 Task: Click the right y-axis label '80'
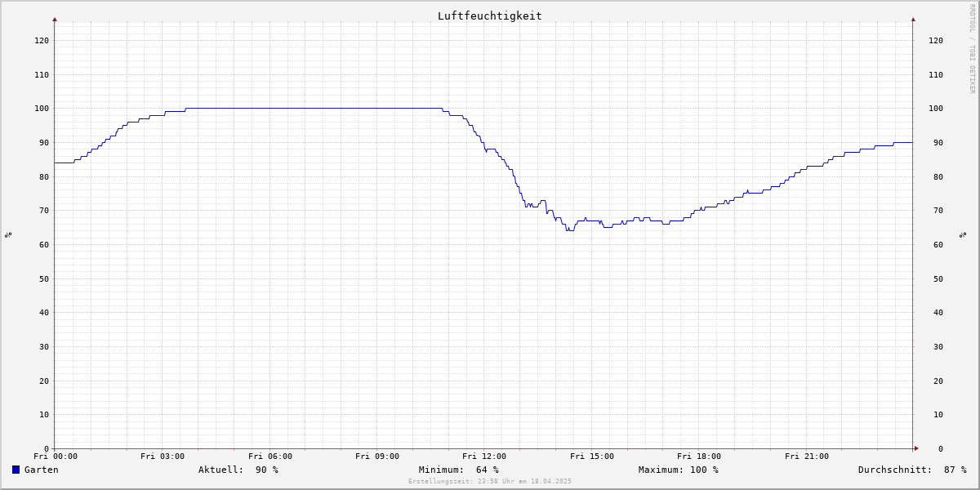938,177
